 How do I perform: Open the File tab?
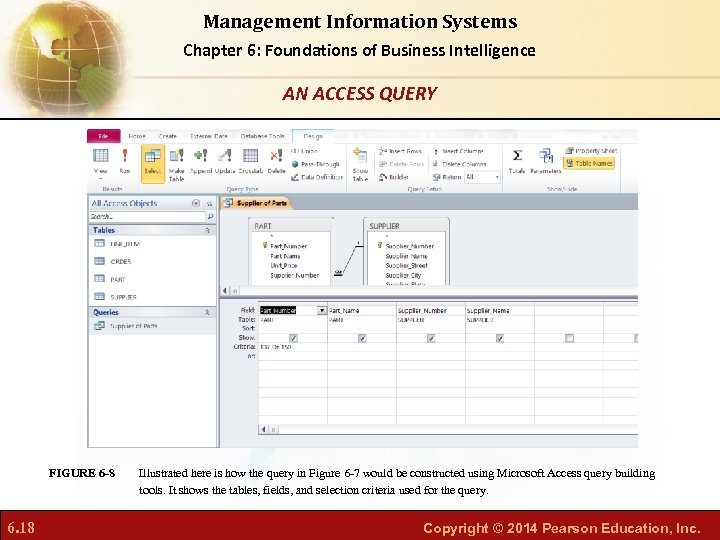[103, 136]
